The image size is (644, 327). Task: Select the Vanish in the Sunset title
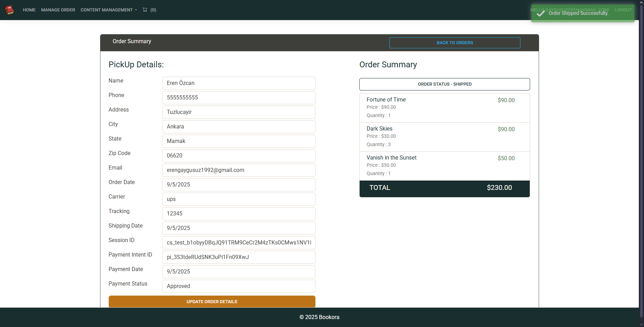(391, 158)
